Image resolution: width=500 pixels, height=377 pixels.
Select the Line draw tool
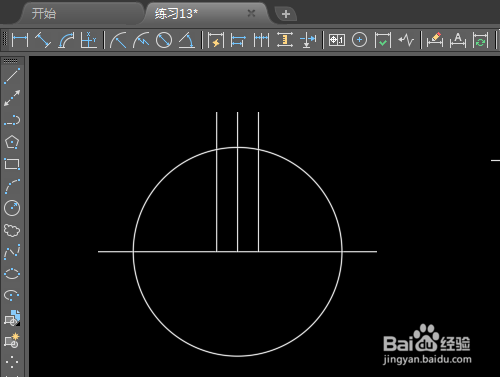12,76
